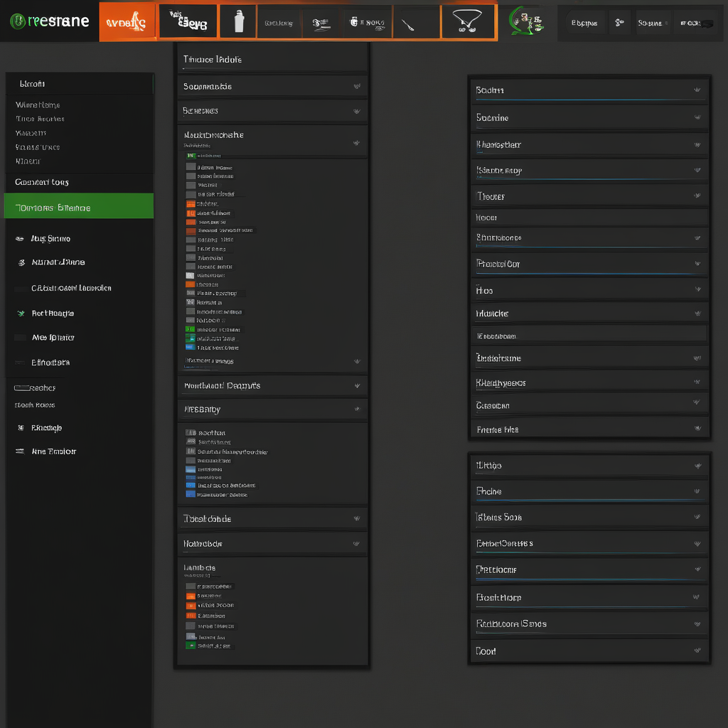Click the first text button in top-right group
Viewport: 728px width, 728px height.
click(585, 23)
